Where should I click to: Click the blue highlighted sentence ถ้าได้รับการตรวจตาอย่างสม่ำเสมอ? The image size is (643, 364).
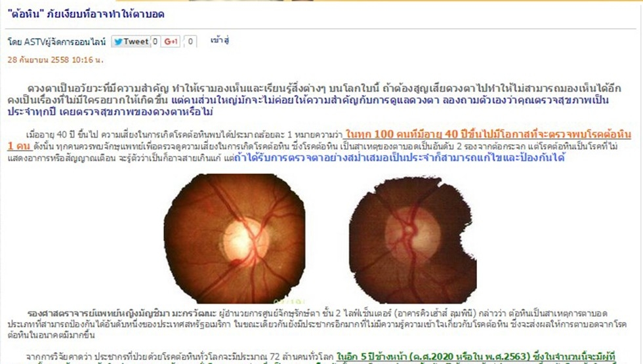[x=400, y=157]
